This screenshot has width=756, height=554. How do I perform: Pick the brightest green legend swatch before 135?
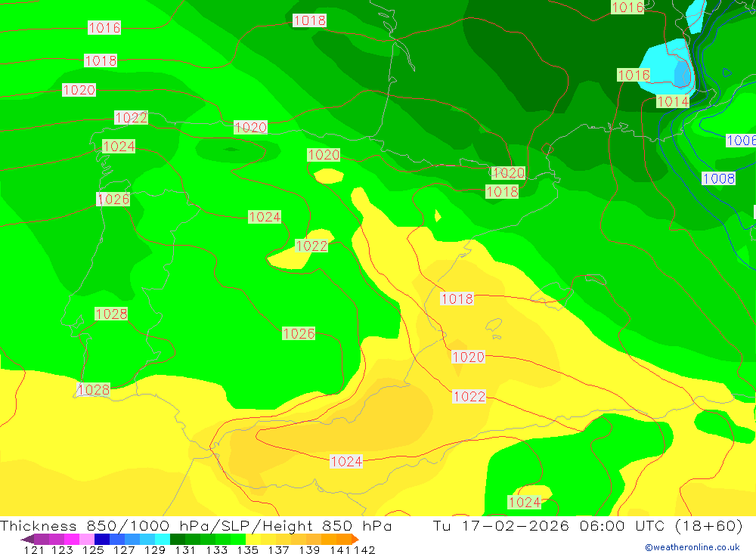tap(238, 539)
